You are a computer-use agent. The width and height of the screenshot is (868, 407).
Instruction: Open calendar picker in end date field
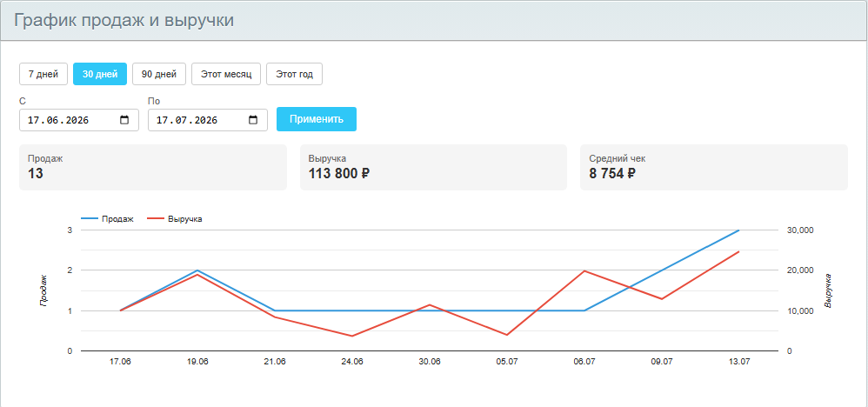click(253, 120)
